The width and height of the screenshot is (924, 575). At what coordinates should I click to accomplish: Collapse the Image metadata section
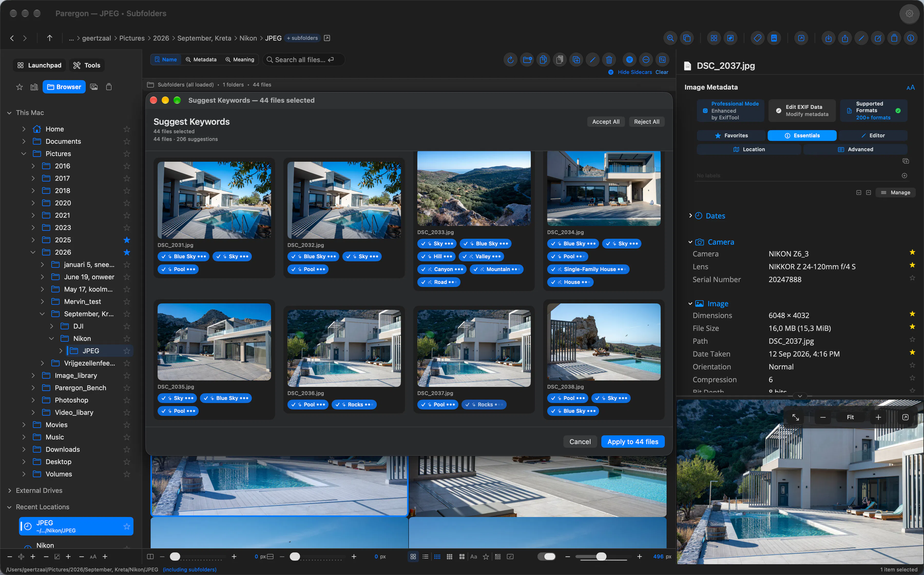coord(690,303)
